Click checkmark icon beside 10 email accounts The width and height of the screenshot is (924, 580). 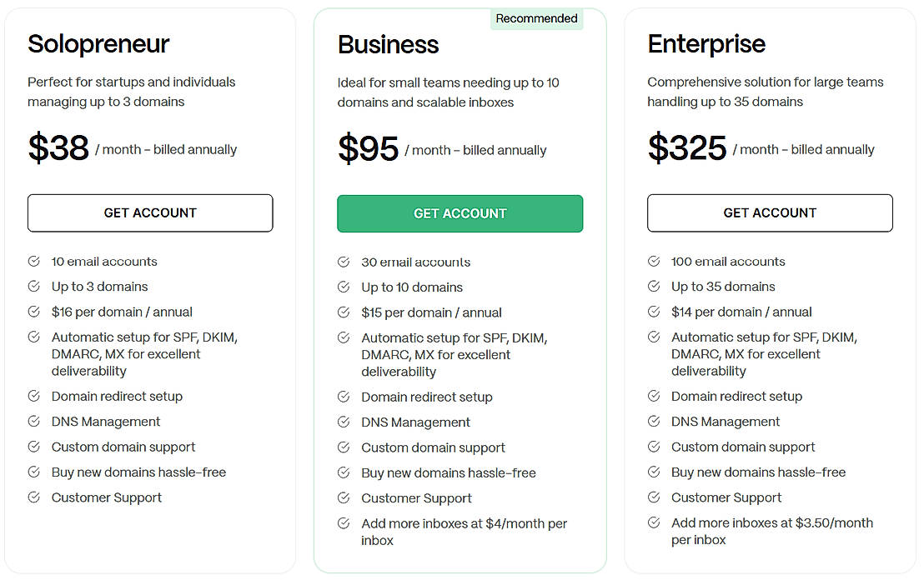[34, 262]
